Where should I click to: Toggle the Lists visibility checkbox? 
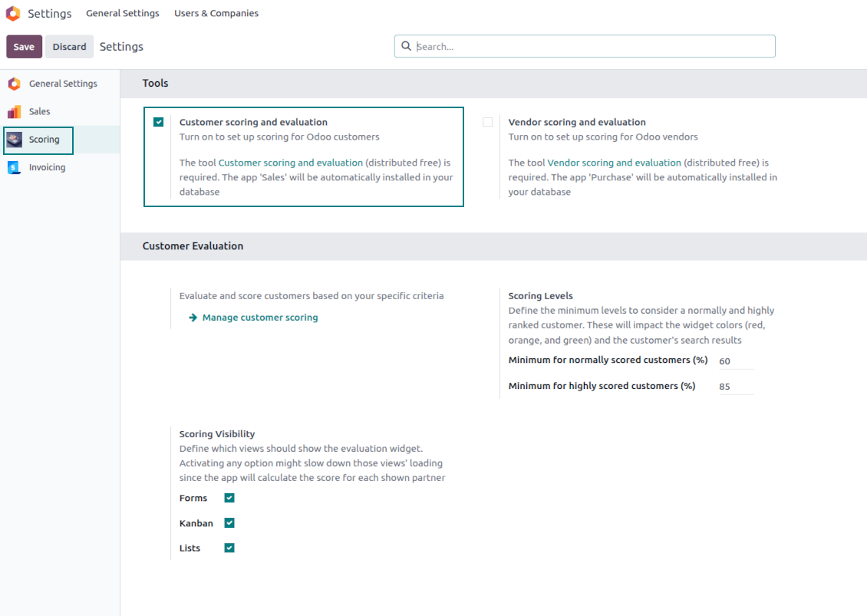pos(229,548)
